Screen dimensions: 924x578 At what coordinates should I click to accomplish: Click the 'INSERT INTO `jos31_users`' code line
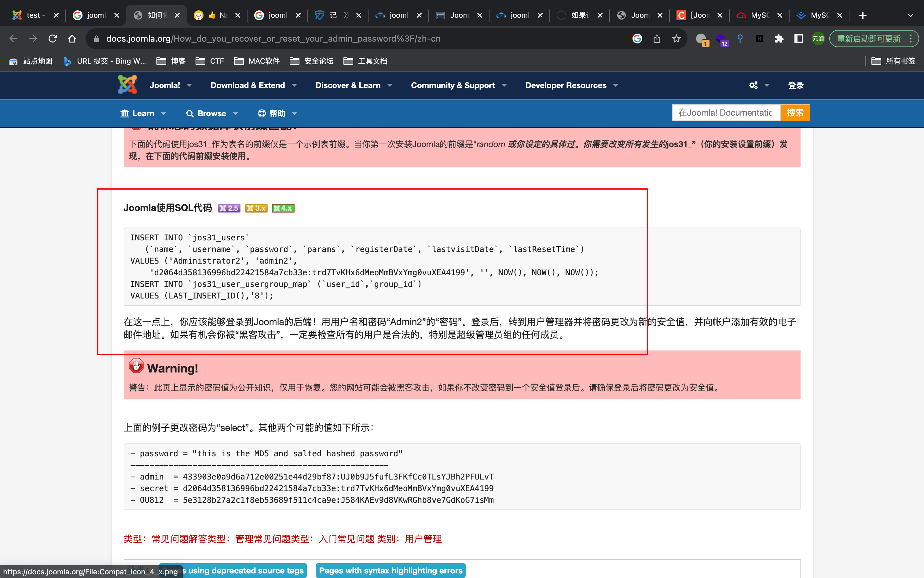[x=190, y=238]
